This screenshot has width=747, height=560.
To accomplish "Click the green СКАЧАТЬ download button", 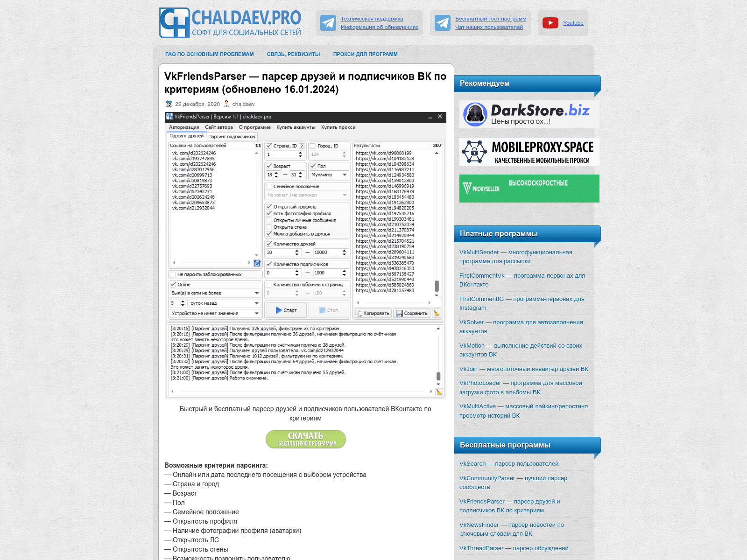I will pyautogui.click(x=306, y=439).
